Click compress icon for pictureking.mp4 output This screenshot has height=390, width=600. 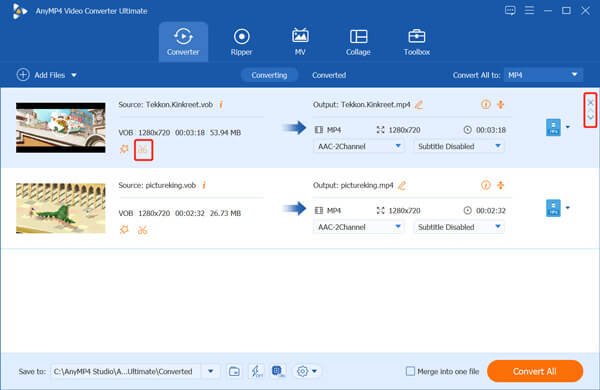pyautogui.click(x=501, y=185)
